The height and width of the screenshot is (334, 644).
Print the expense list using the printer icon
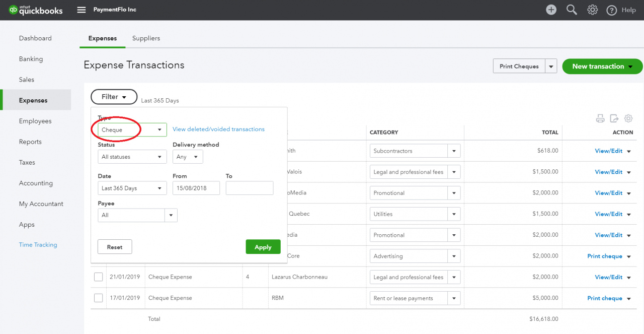[600, 118]
